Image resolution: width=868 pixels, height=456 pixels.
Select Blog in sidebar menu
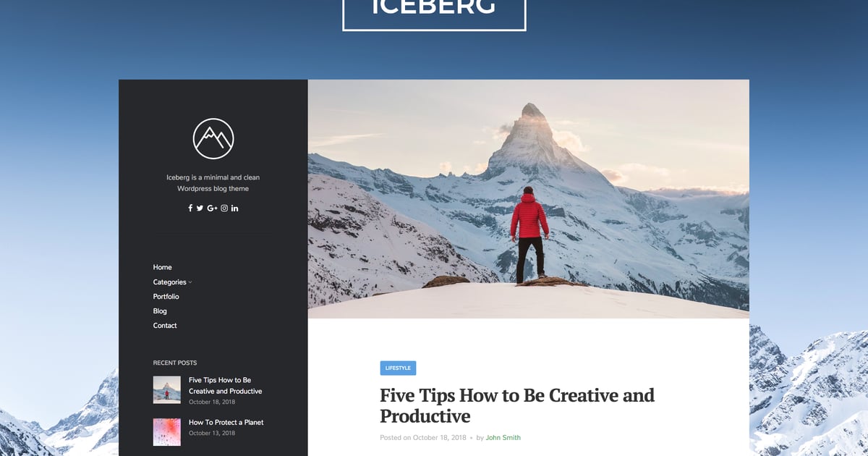(x=160, y=311)
